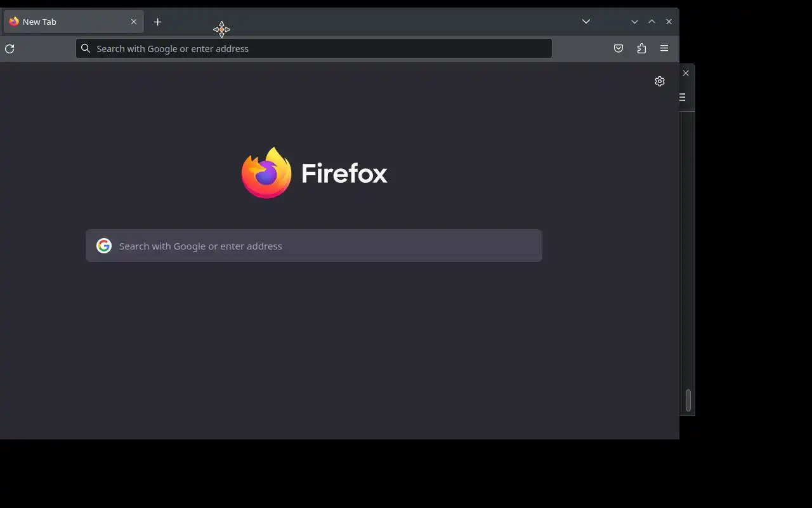
Task: Open the Firefox application menu
Action: click(664, 48)
